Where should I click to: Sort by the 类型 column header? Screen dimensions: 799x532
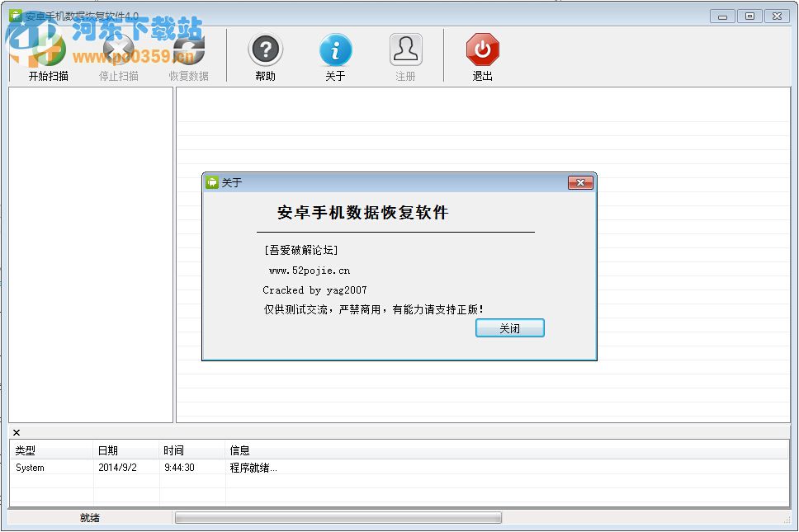click(29, 450)
